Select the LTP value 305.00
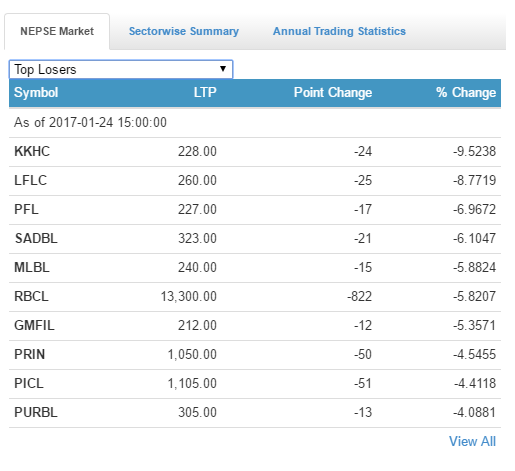Image resolution: width=515 pixels, height=471 pixels. 197,412
